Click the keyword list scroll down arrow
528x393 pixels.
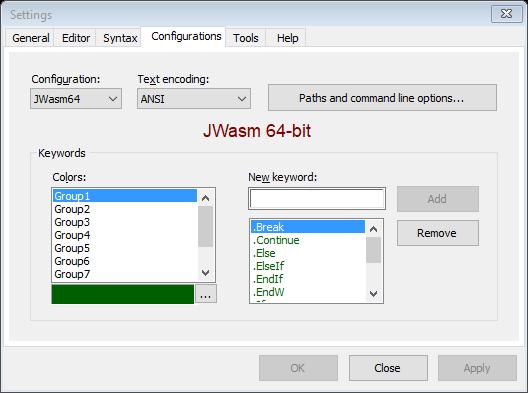coord(373,294)
